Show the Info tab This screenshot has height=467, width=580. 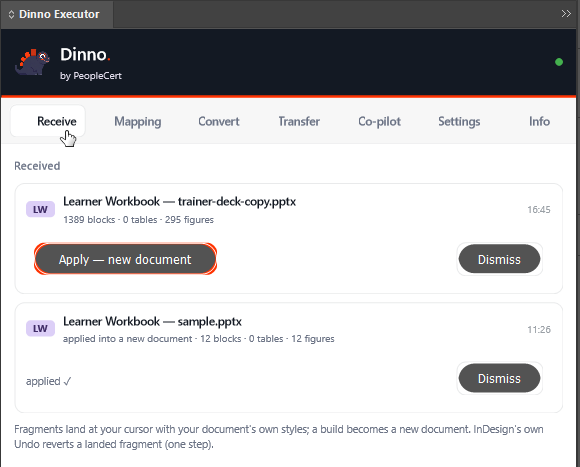click(539, 121)
